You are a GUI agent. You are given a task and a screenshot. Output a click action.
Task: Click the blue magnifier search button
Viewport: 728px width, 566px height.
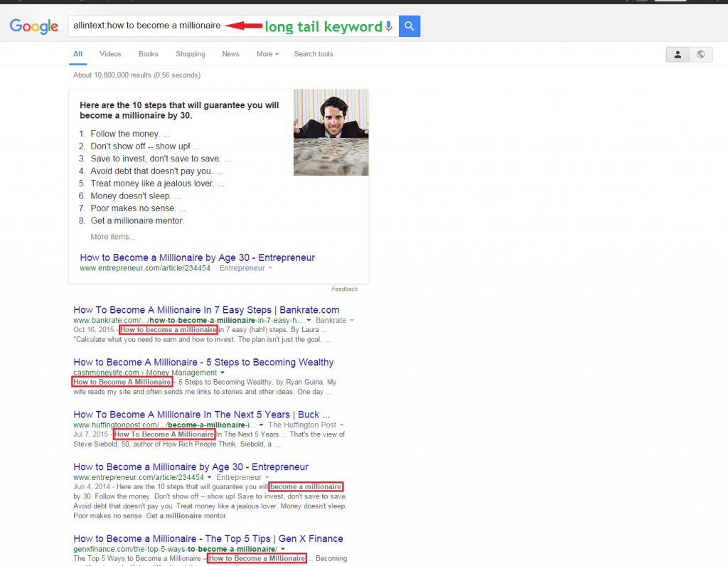point(409,26)
